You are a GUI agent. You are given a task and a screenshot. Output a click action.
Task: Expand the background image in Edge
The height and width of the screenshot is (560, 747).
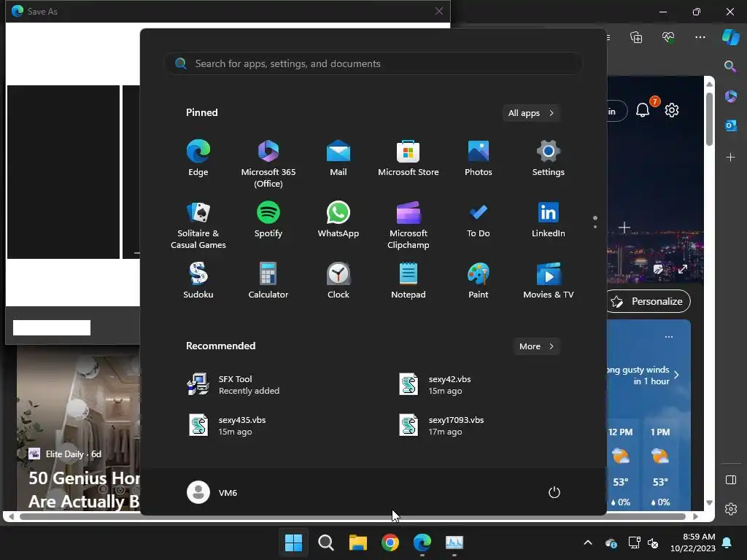683,269
